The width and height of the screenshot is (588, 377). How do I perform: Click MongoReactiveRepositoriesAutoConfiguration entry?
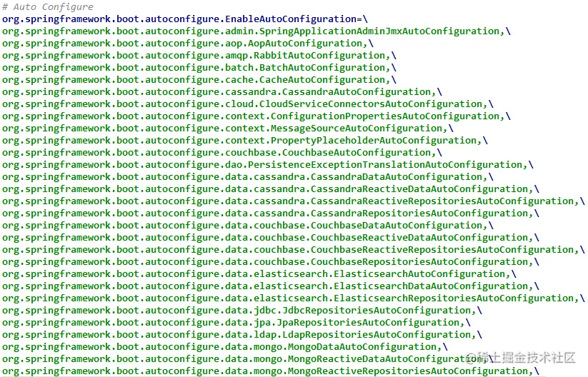coord(271,371)
